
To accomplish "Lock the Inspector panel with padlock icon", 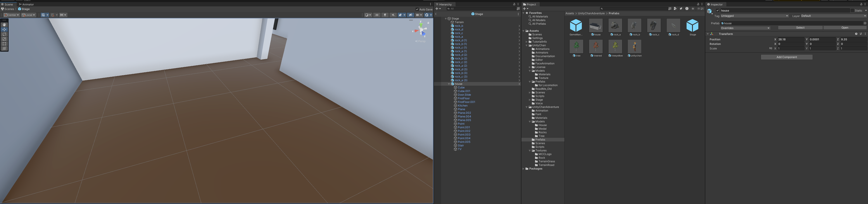I will click(x=861, y=4).
